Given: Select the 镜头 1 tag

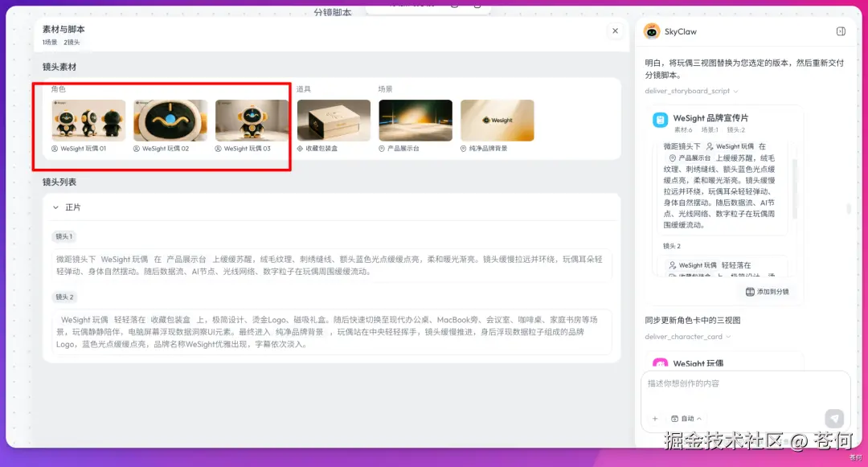Looking at the screenshot, I should 64,236.
